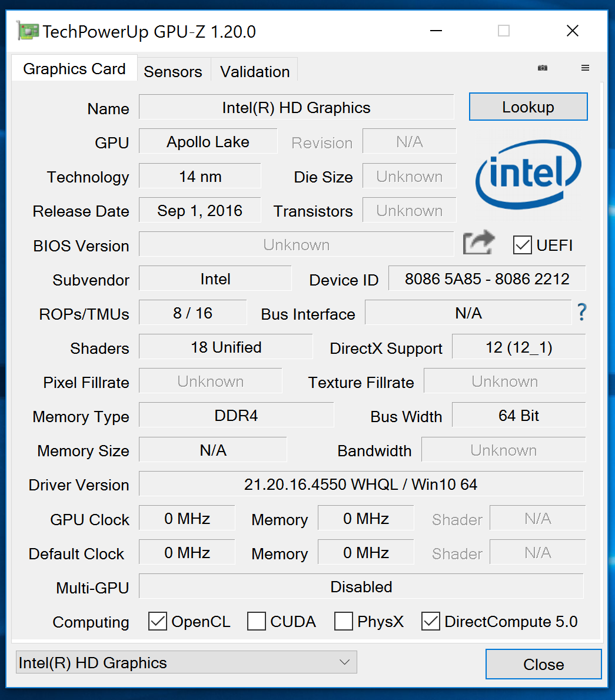Click the Revision field showing N/A

[x=410, y=141]
